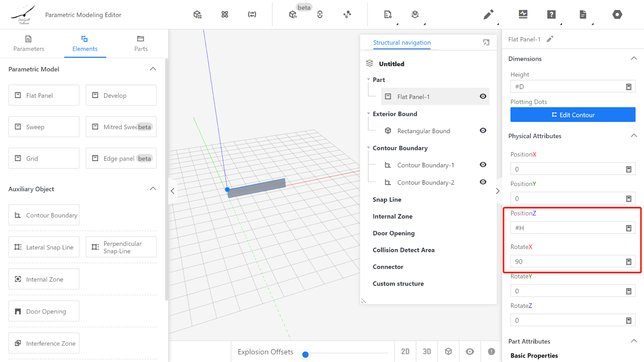The width and height of the screenshot is (644, 362).
Task: Collapse the Parametric Model section
Action: (153, 69)
